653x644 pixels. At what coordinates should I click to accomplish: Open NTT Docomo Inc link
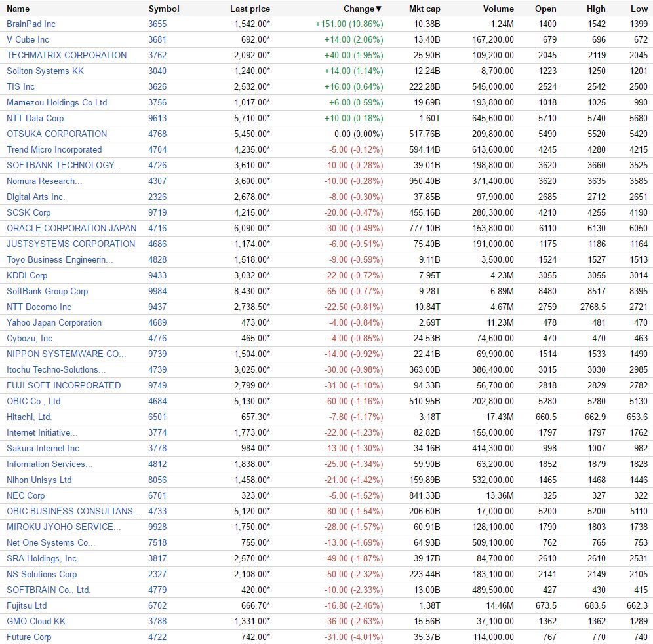39,307
